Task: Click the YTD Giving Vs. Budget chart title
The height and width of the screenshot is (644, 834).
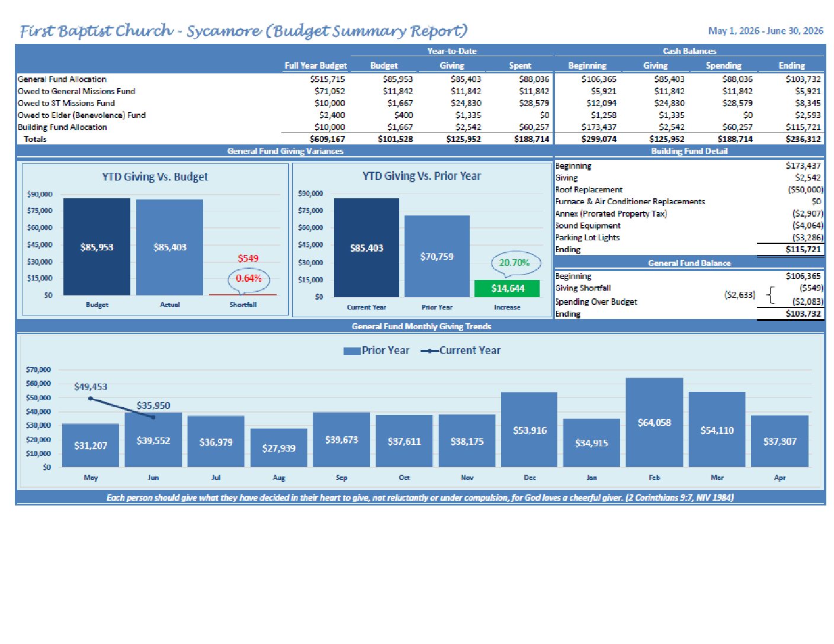Action: click(155, 176)
